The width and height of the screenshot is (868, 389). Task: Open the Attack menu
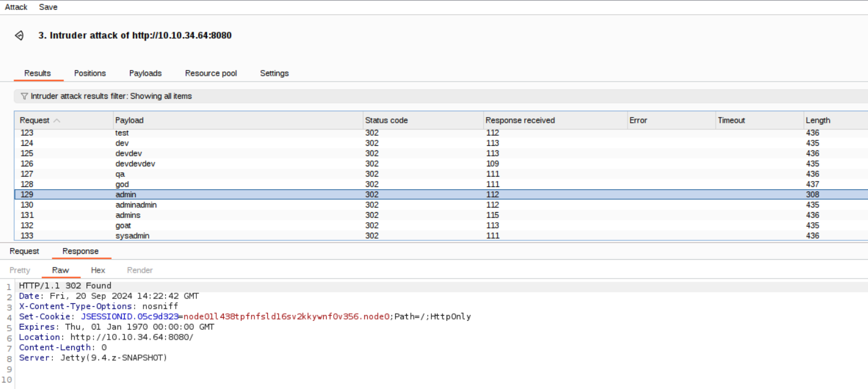click(16, 7)
